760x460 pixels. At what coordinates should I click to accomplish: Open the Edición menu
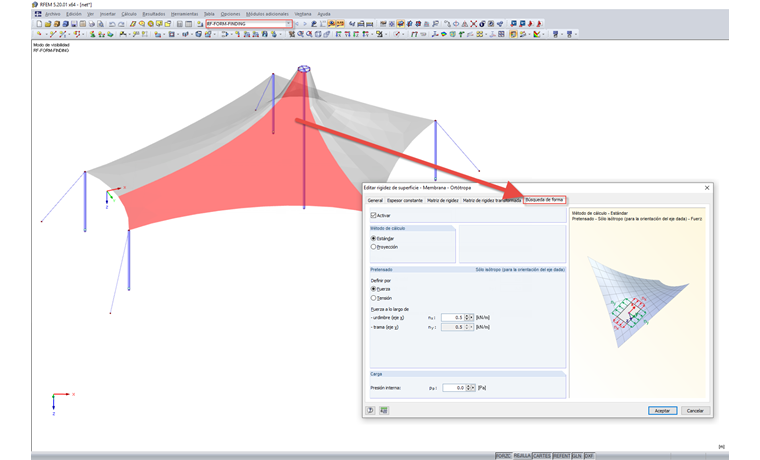(74, 14)
